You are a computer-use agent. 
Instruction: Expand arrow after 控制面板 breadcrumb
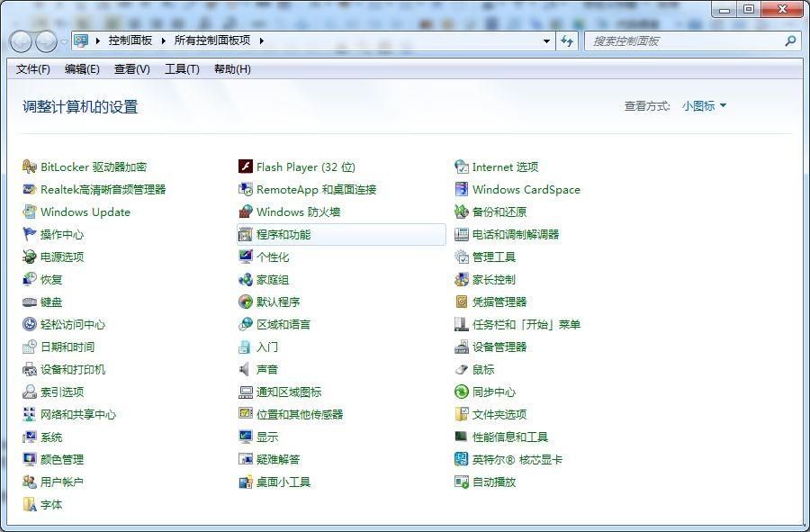coord(163,41)
